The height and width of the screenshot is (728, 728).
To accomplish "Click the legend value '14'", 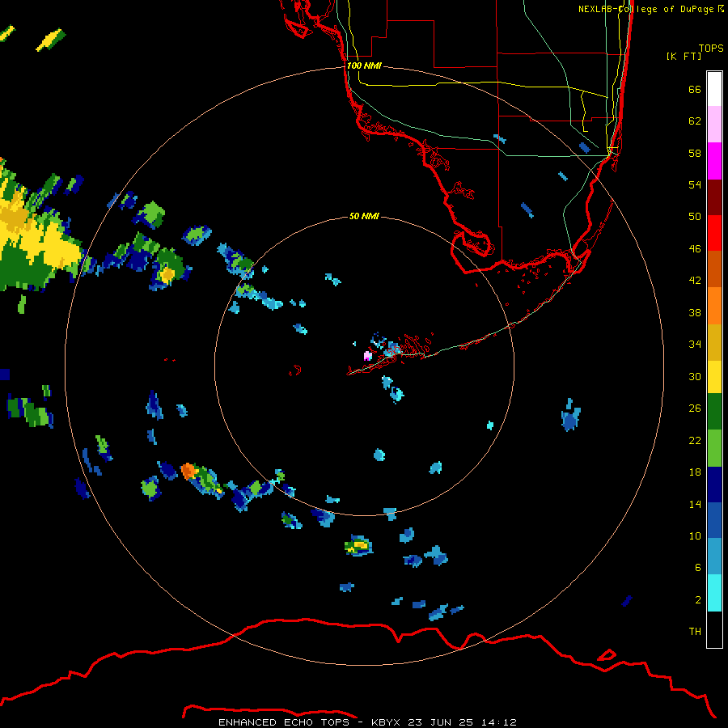I will [x=695, y=504].
